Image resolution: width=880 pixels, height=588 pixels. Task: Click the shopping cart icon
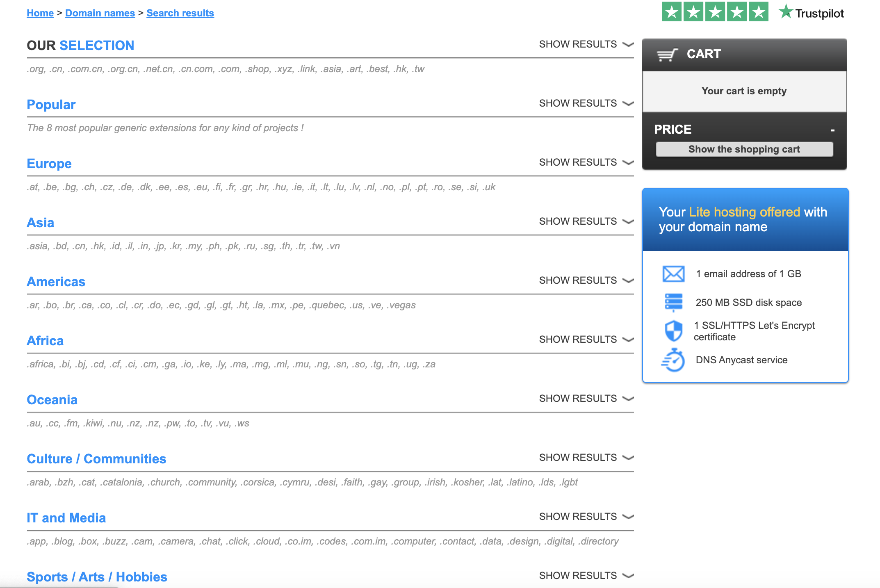tap(667, 55)
